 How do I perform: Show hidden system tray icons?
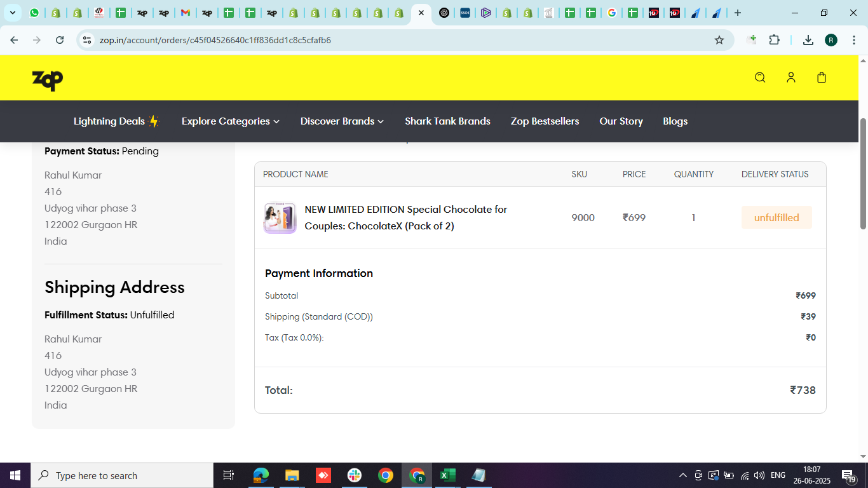tap(683, 475)
